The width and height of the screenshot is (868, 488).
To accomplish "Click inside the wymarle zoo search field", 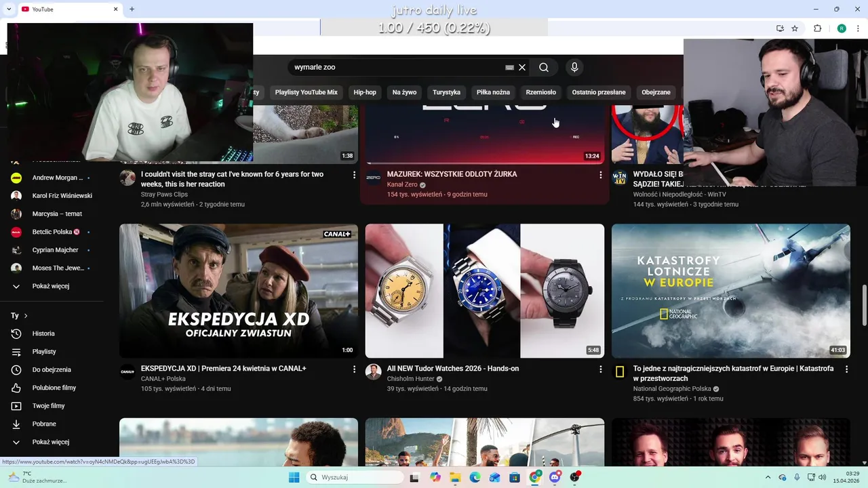I will (397, 67).
